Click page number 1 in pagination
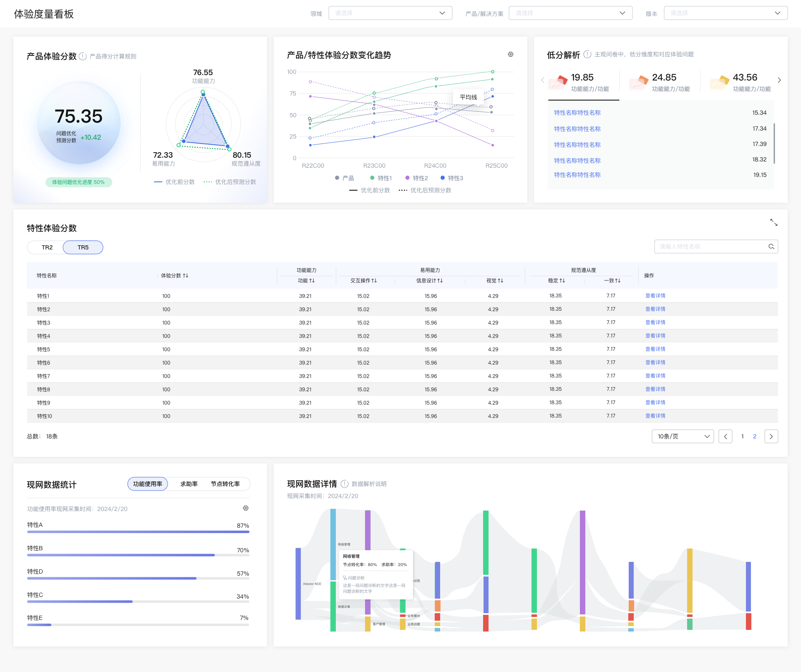The image size is (801, 672). [x=743, y=436]
